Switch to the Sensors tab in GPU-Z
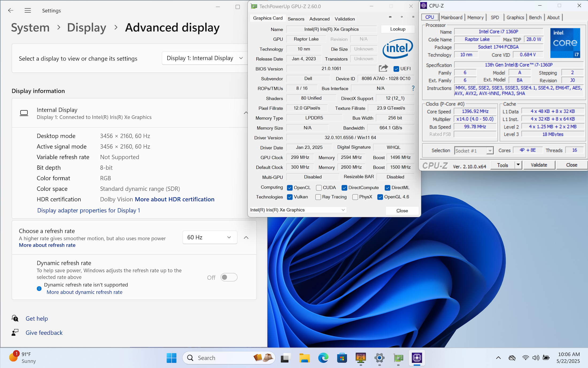The image size is (588, 368). tap(296, 19)
